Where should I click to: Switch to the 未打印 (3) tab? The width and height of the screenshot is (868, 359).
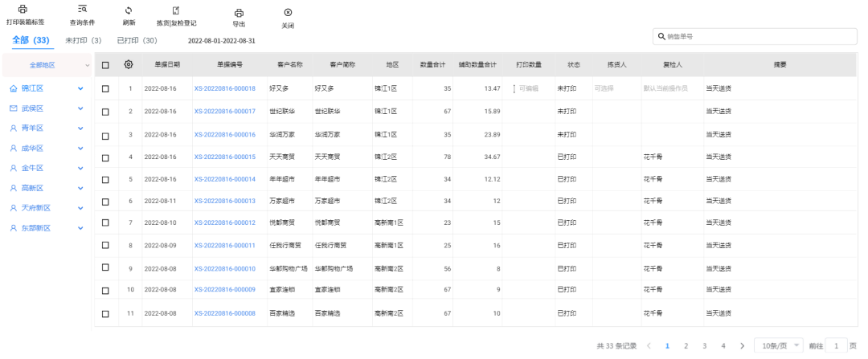(83, 40)
